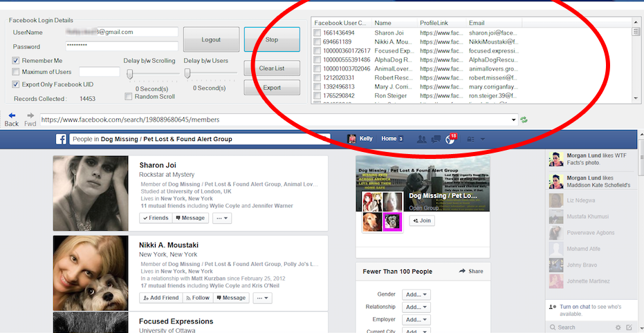This screenshot has width=644, height=333.
Task: Check the Nikki A. Mou... row checkbox
Action: click(317, 41)
